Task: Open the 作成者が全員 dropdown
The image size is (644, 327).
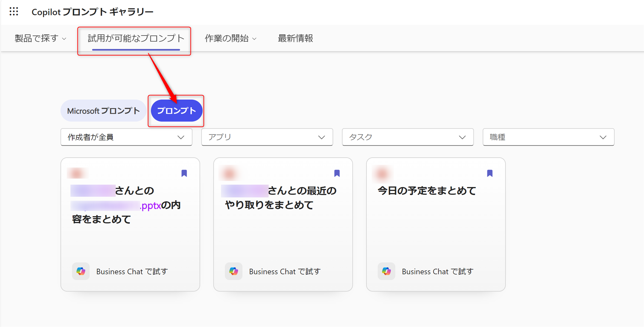Action: (126, 137)
